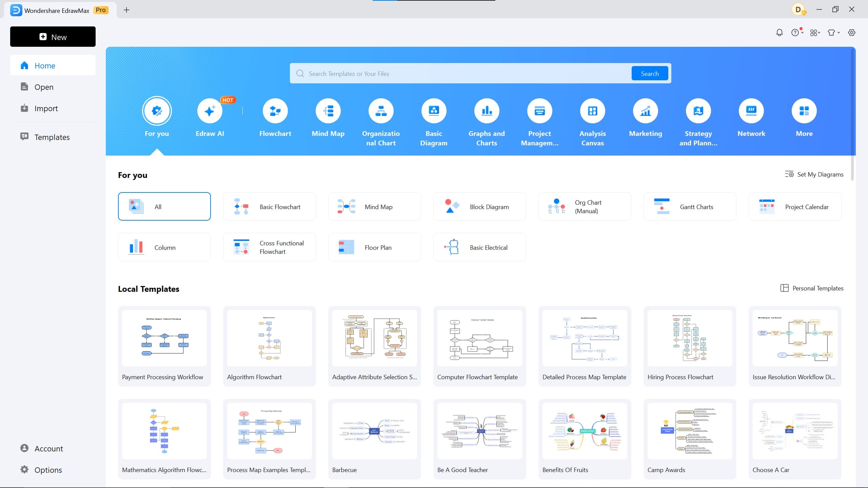
Task: Open Set My Diagrams
Action: pos(814,174)
